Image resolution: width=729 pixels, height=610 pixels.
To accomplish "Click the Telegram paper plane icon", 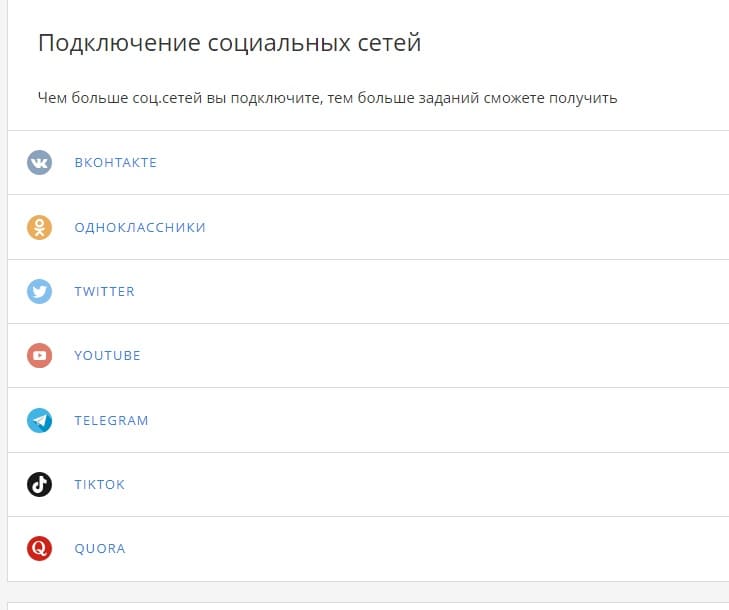I will pos(39,421).
